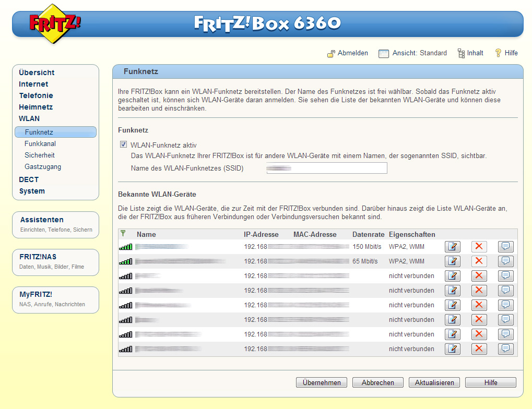
Task: Open the Telefonie menu
Action: [36, 95]
